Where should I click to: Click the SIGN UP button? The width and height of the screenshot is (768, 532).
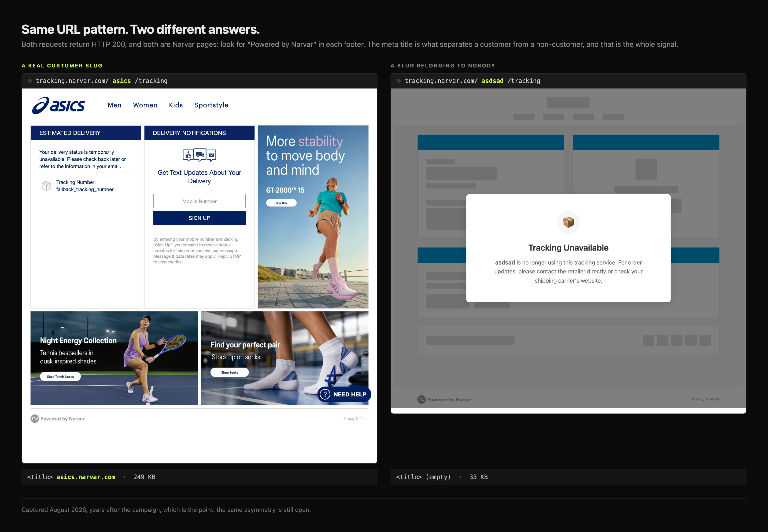point(199,218)
